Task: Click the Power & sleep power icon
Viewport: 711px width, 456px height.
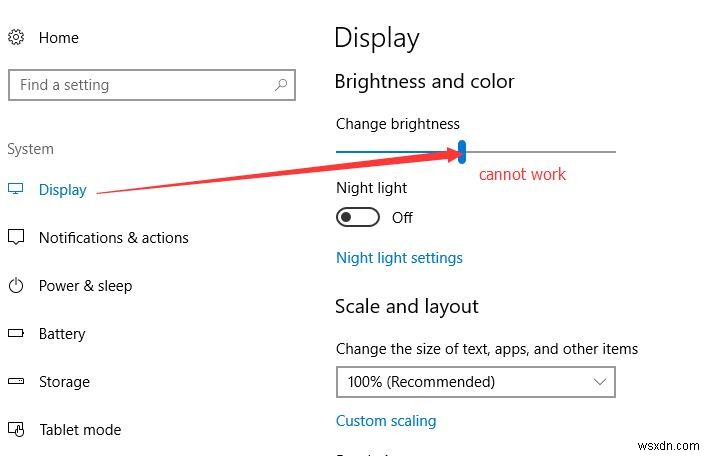Action: click(16, 285)
